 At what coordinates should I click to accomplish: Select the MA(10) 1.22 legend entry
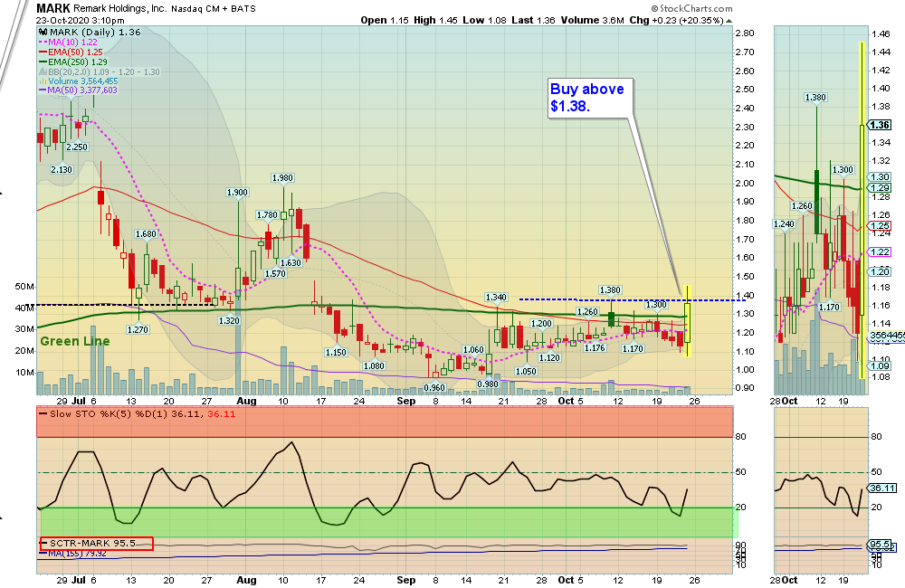(x=68, y=43)
